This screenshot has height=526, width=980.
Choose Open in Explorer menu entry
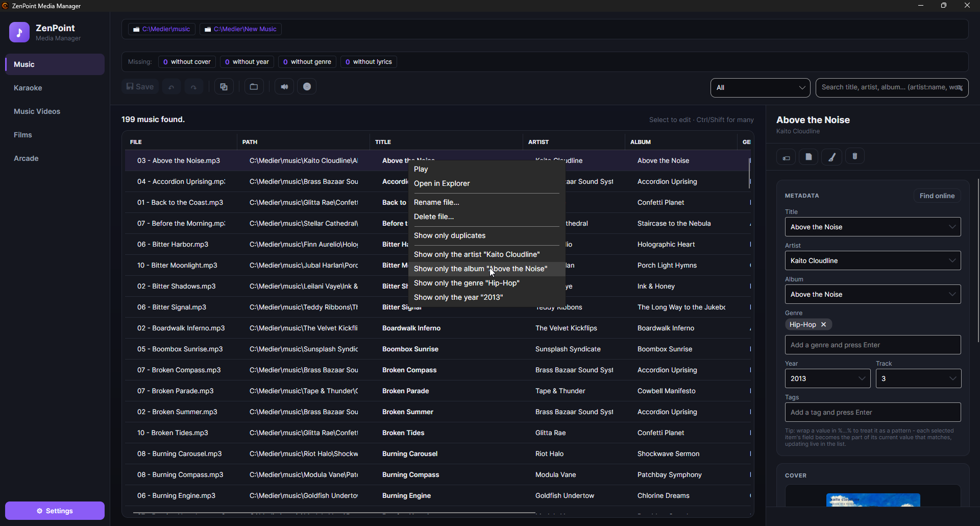click(487, 184)
